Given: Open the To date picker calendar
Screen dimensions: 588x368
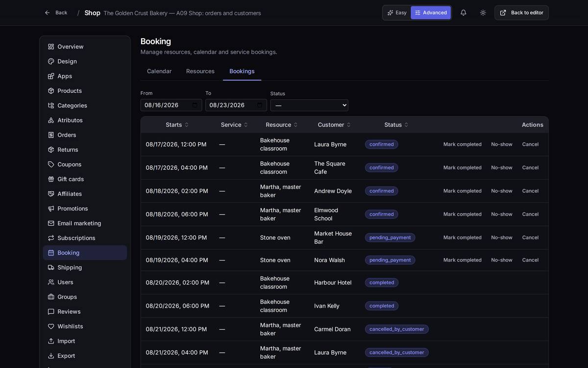Looking at the screenshot, I should pyautogui.click(x=260, y=105).
